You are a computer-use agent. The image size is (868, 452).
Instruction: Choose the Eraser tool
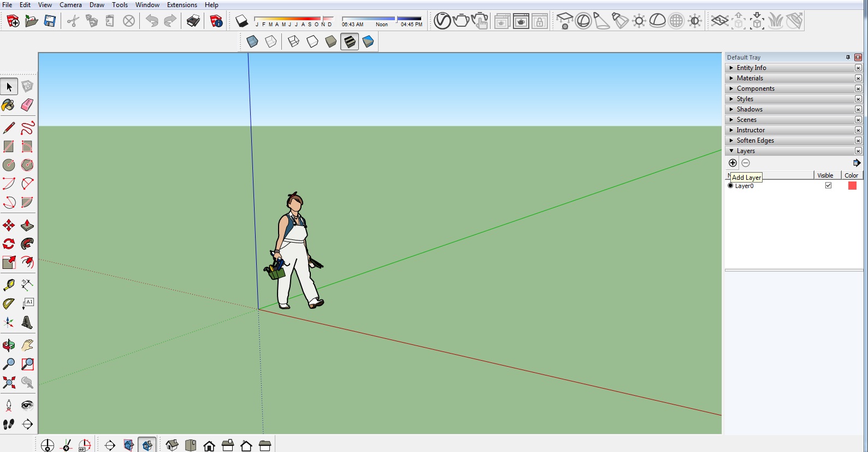pyautogui.click(x=27, y=105)
